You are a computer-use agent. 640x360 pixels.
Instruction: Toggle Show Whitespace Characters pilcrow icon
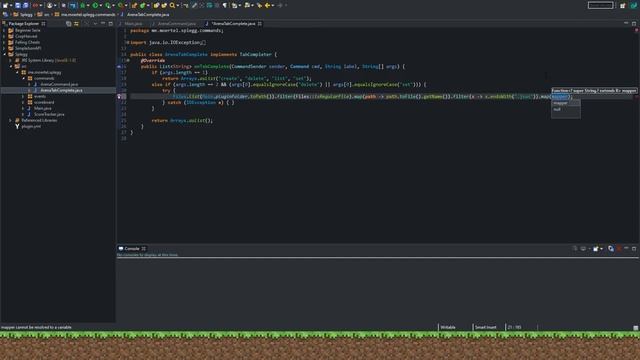click(x=224, y=5)
